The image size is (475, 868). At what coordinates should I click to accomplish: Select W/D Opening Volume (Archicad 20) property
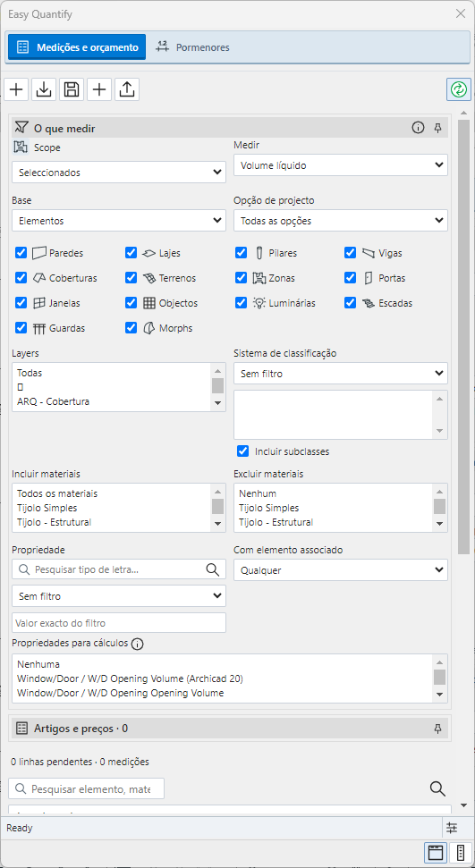click(x=224, y=678)
